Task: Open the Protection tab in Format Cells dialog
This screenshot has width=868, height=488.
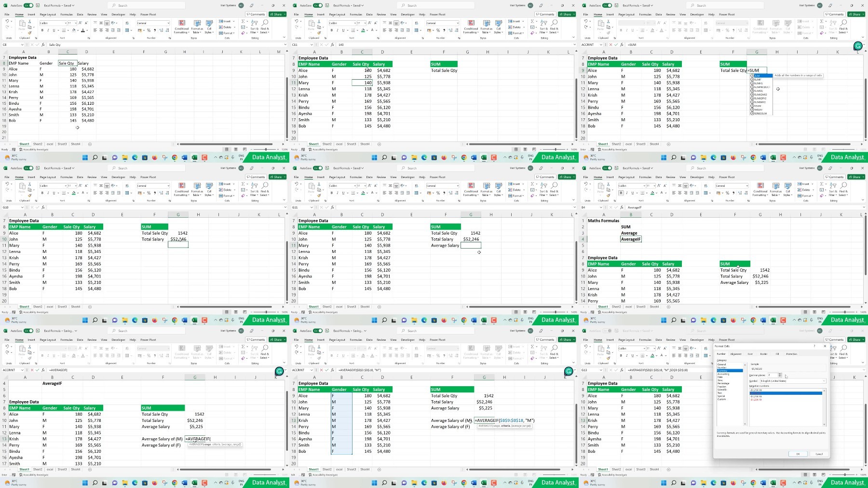Action: 791,354
